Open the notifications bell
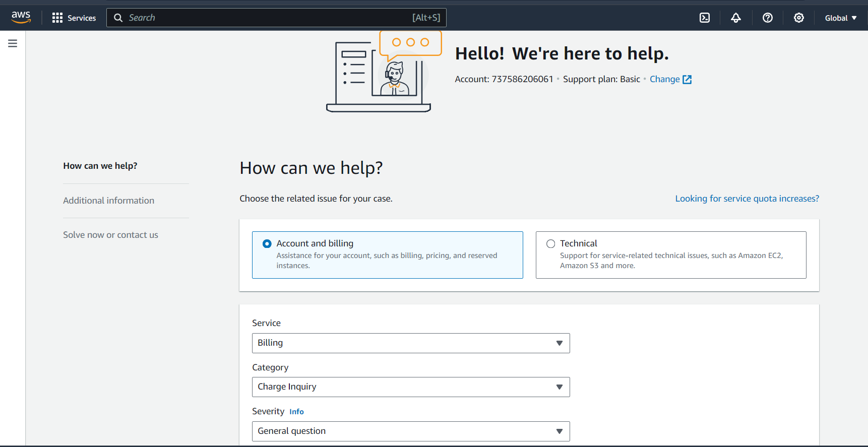 point(736,18)
